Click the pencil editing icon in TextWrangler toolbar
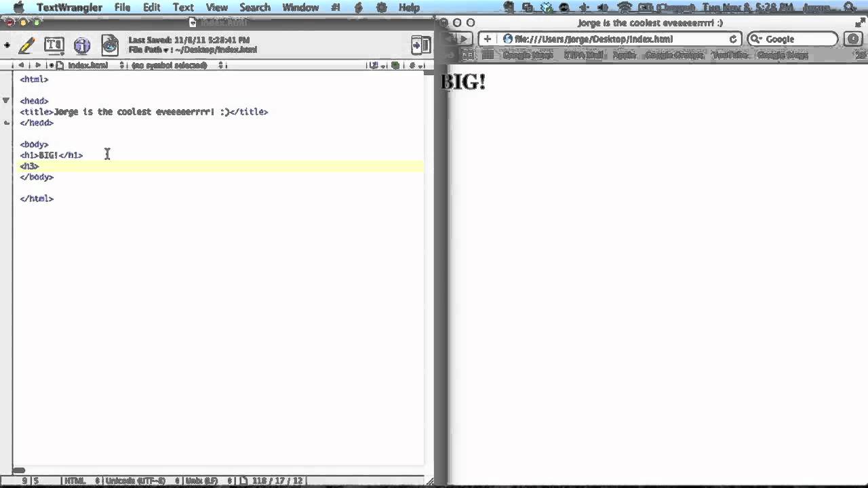 coord(26,45)
